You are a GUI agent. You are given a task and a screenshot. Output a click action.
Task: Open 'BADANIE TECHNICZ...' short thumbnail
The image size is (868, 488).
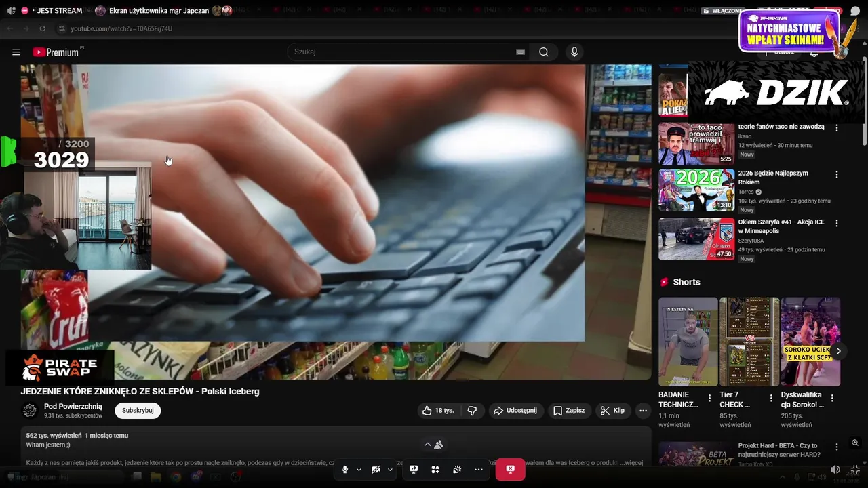688,342
